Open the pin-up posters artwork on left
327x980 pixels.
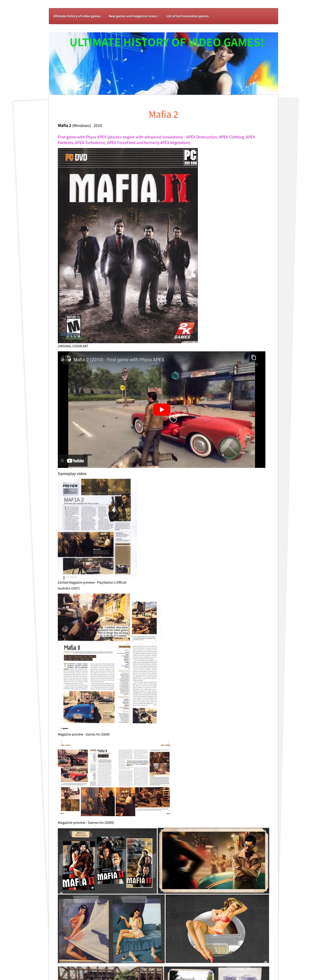coord(111,929)
